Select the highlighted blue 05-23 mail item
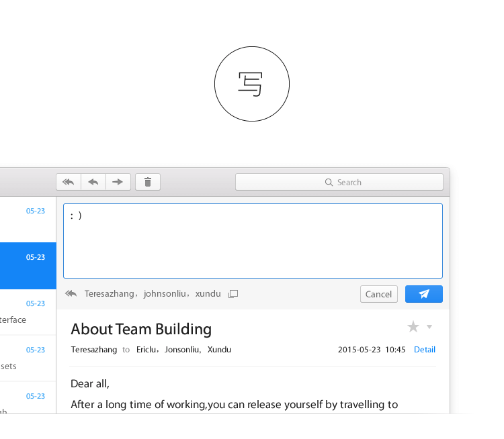Image resolution: width=504 pixels, height=439 pixels. click(28, 266)
